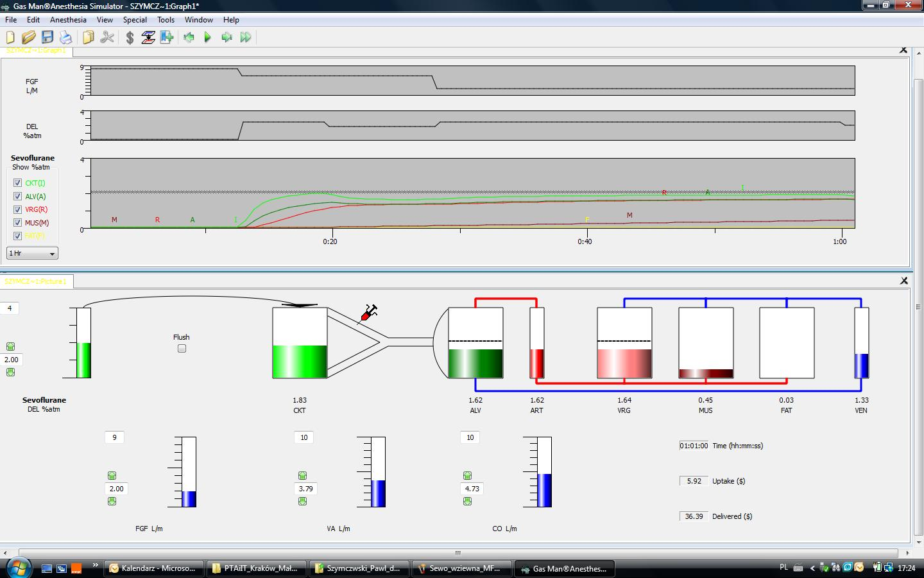924x578 pixels.
Task: Open the 1 Hr time scale dropdown
Action: [32, 253]
